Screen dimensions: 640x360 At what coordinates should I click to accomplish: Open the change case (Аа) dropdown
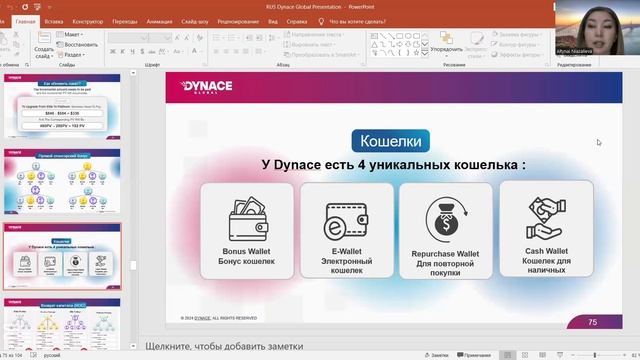click(x=178, y=52)
